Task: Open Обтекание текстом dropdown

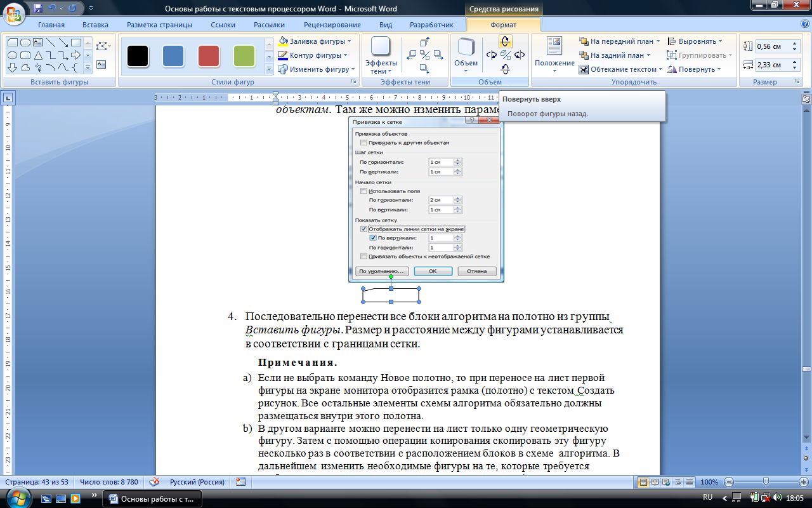Action: click(x=621, y=69)
